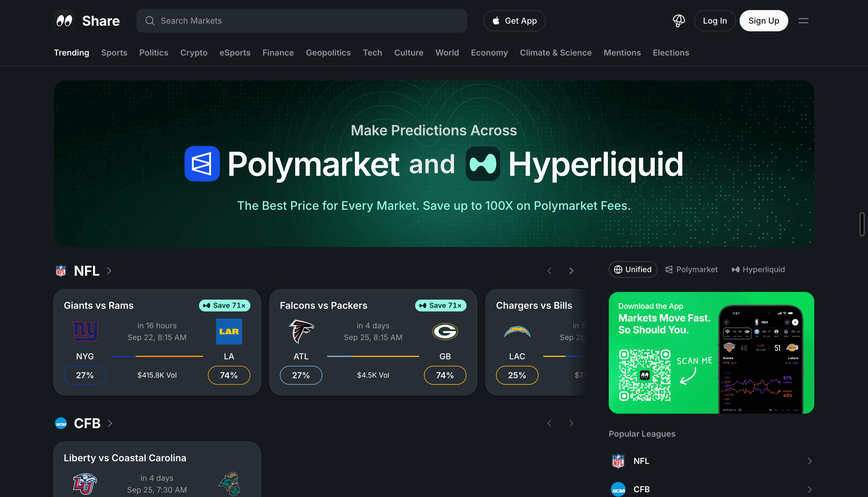
Task: Click the phone mockup in Download the App card
Action: point(761,359)
